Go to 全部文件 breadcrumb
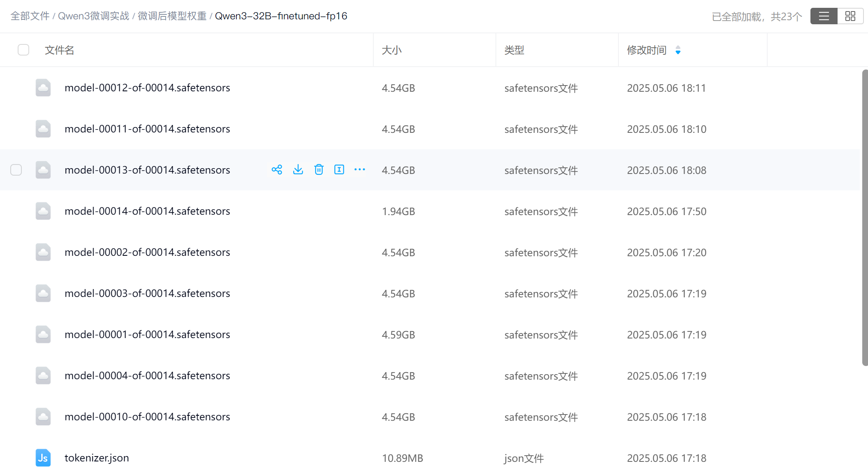The width and height of the screenshot is (868, 475). click(30, 16)
